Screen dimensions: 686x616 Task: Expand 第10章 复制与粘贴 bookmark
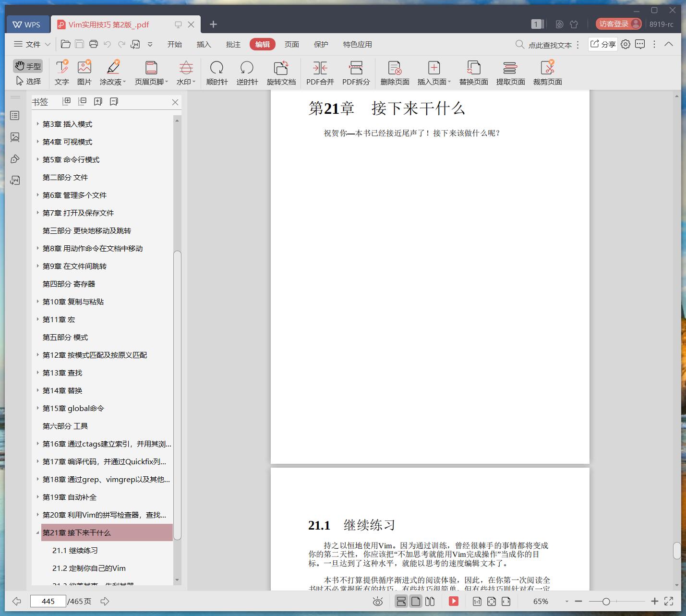pos(38,302)
